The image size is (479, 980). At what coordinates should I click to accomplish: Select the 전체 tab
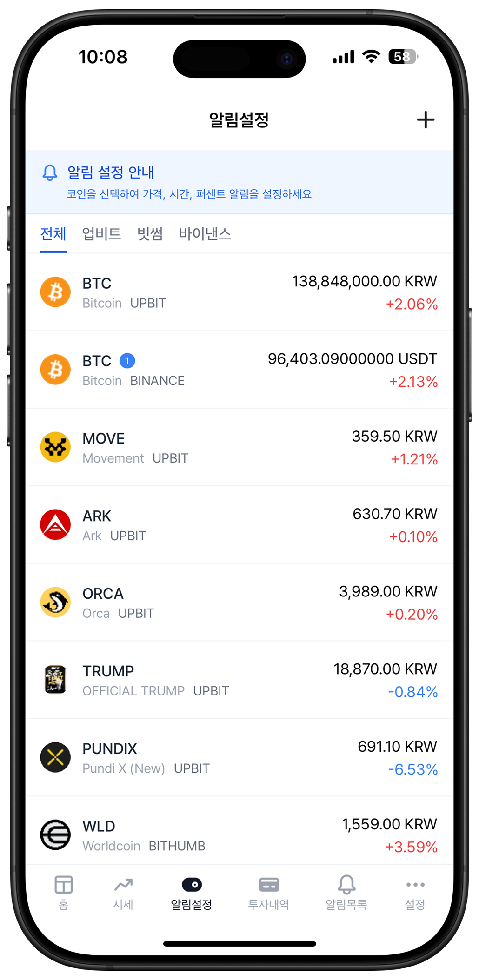point(53,234)
